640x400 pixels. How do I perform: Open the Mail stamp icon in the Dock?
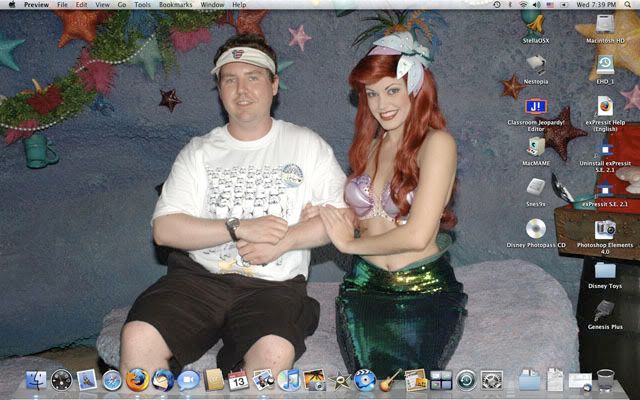(87, 380)
